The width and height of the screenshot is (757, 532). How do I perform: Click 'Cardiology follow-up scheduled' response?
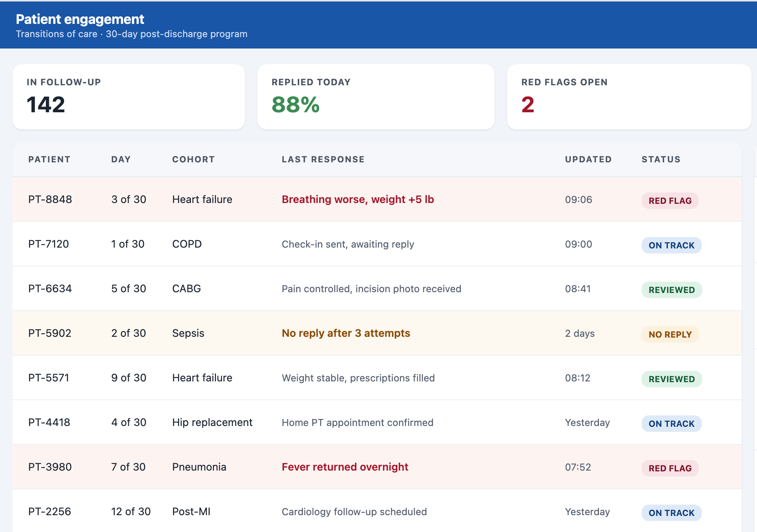coord(354,512)
